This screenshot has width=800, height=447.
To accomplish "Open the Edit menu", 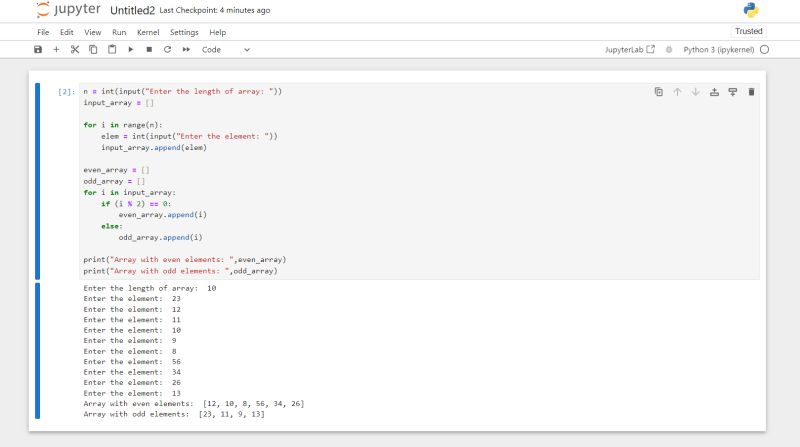I will point(66,32).
